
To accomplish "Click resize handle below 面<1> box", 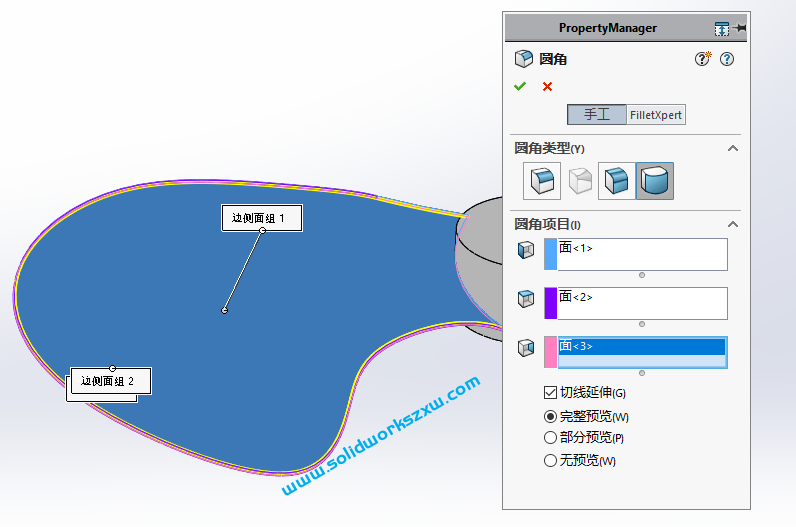I will [642, 275].
